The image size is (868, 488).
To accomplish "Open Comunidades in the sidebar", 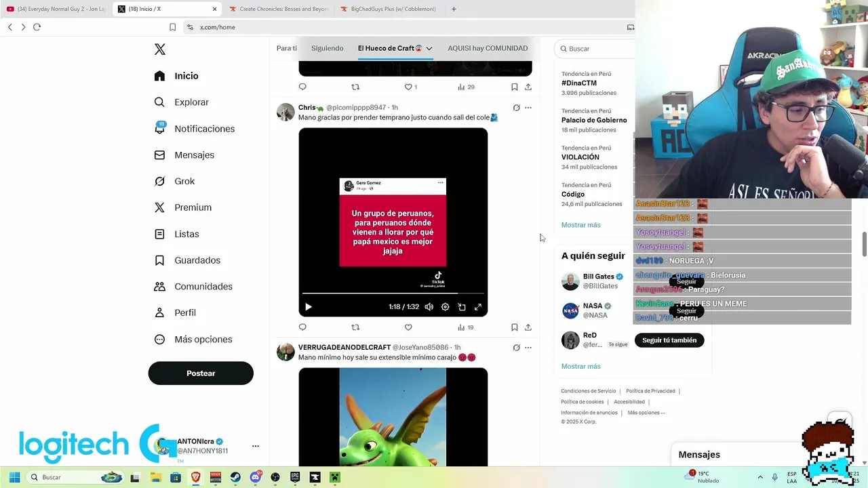I will (193, 287).
